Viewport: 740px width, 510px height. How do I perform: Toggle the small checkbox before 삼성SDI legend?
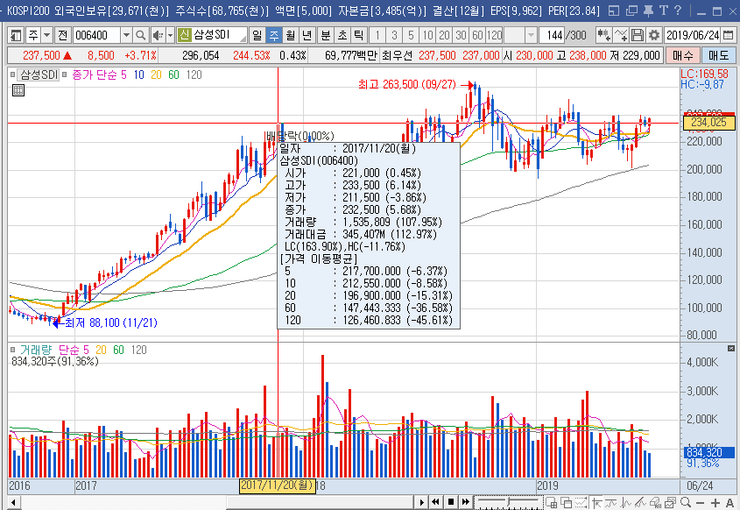(13, 75)
